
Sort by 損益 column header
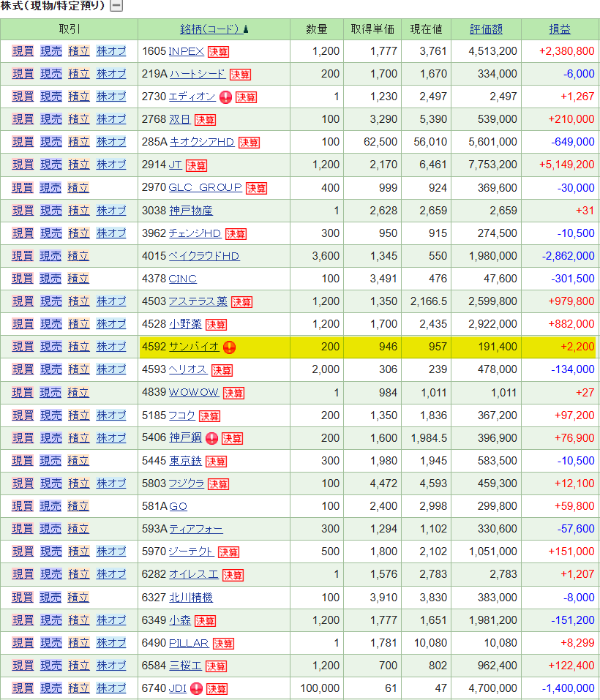[x=560, y=29]
